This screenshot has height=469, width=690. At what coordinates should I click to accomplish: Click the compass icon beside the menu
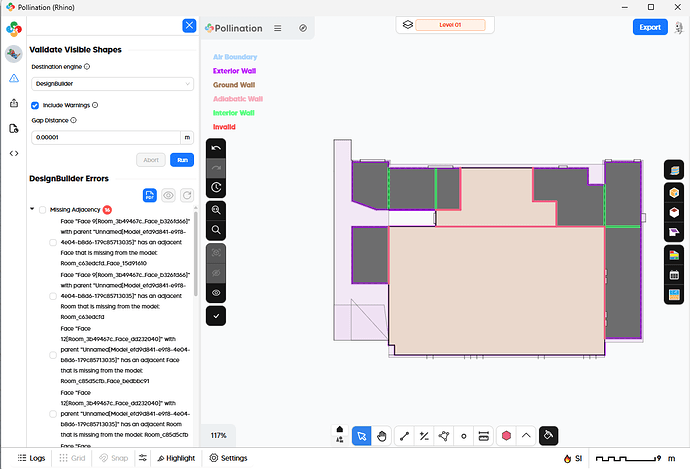(x=303, y=28)
